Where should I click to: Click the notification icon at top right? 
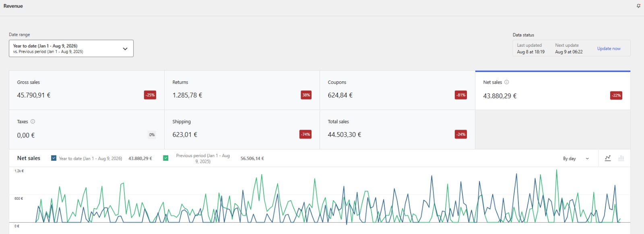(638, 6)
